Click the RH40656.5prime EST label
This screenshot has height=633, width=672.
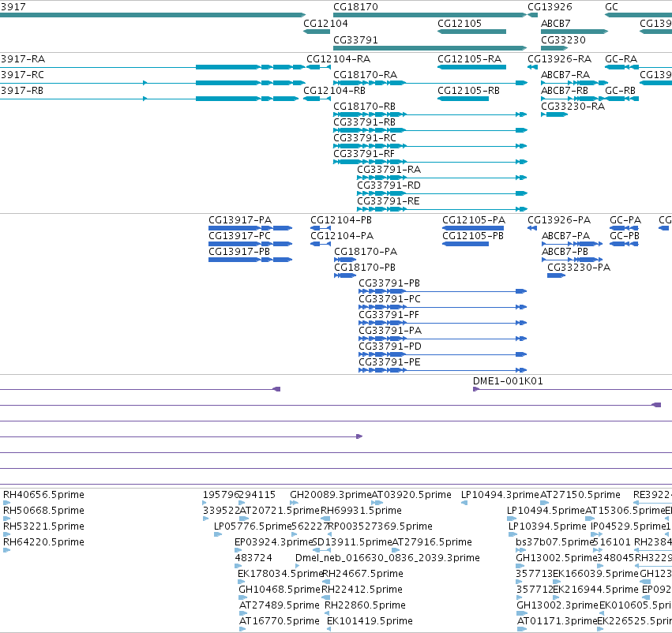[43, 495]
